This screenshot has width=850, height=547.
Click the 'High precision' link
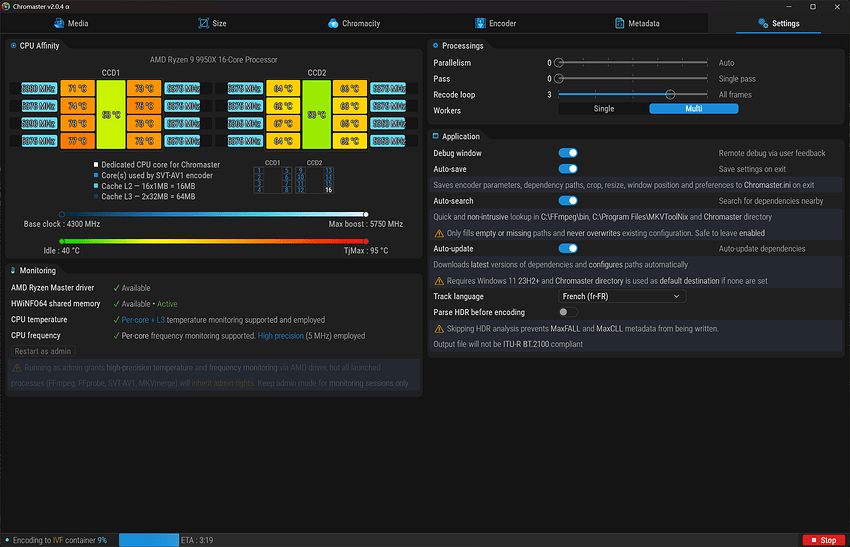coord(280,336)
